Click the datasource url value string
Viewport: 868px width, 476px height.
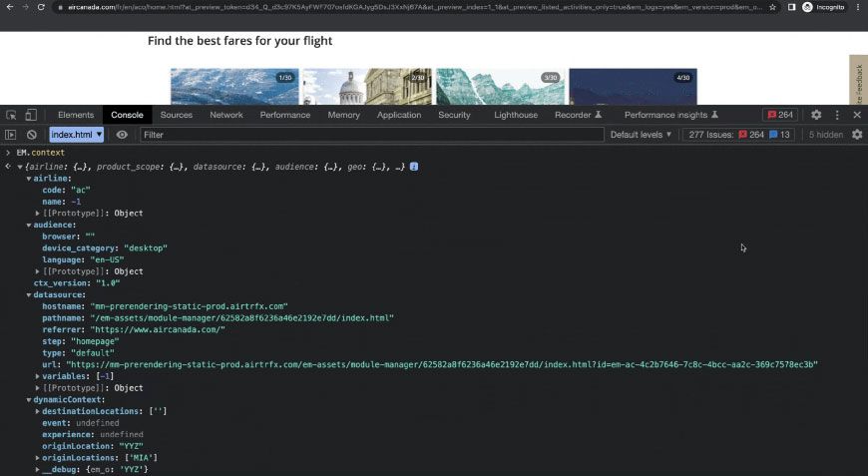(442, 364)
